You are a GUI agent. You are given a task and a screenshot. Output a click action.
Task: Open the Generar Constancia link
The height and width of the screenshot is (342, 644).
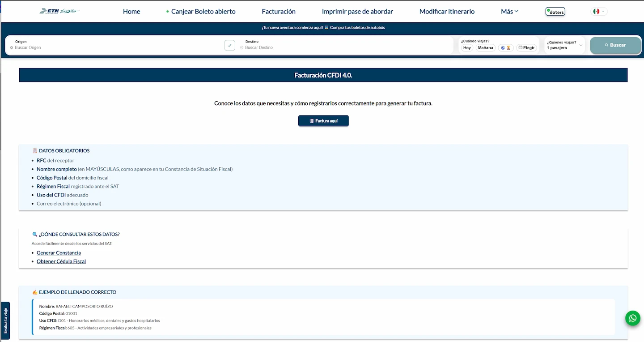pyautogui.click(x=59, y=253)
